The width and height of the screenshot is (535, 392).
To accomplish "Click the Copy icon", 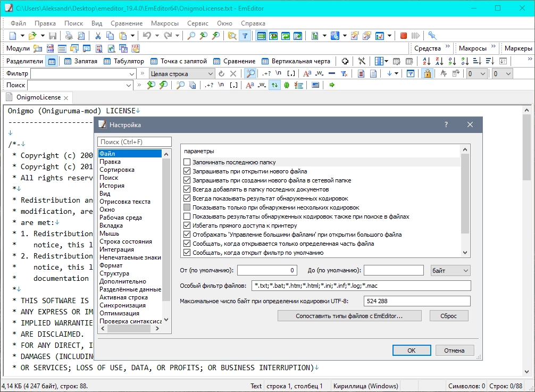I will (110, 36).
